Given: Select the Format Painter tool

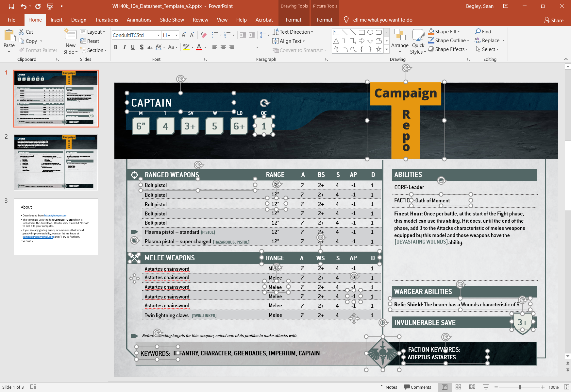Looking at the screenshot, I should click(38, 50).
